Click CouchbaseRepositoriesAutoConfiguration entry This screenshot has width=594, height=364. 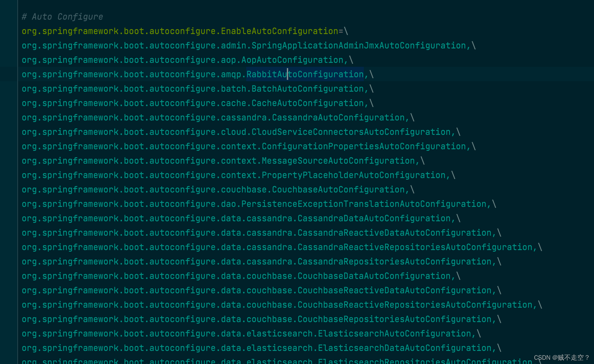pyautogui.click(x=261, y=319)
